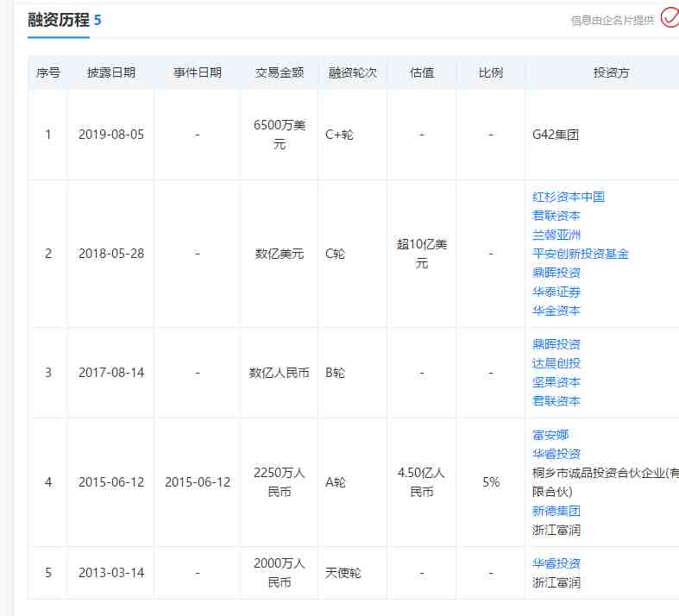Select the 6500万美元 amount cell
This screenshot has width=679, height=616.
[280, 135]
